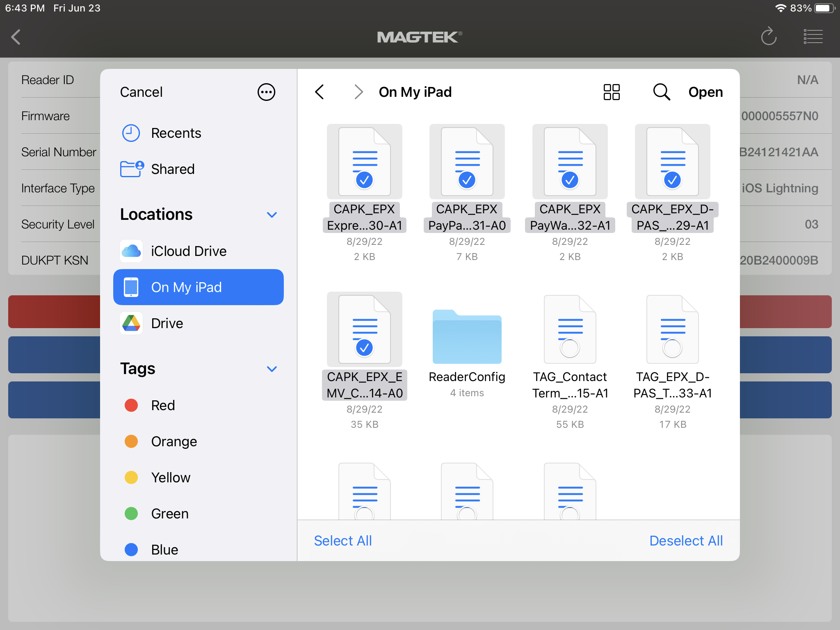Viewport: 840px width, 630px height.
Task: Filter by the Yellow tag
Action: (x=199, y=477)
